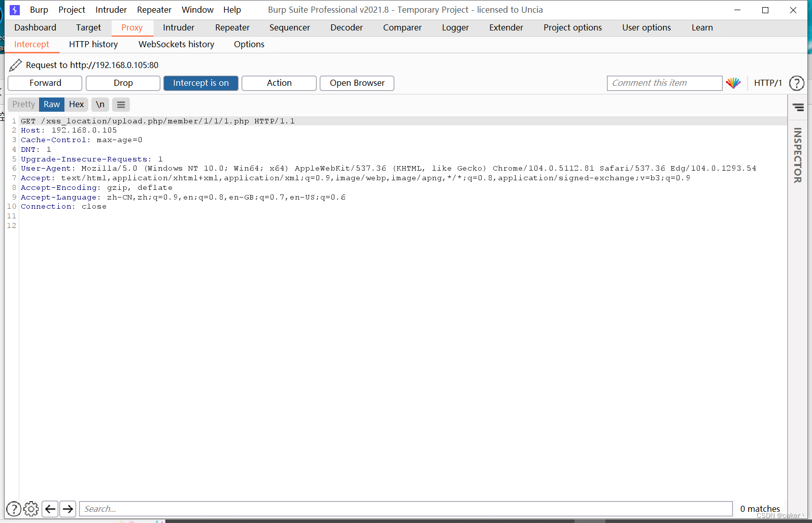This screenshot has height=523, width=812.
Task: Open the Decoder tab
Action: [347, 28]
